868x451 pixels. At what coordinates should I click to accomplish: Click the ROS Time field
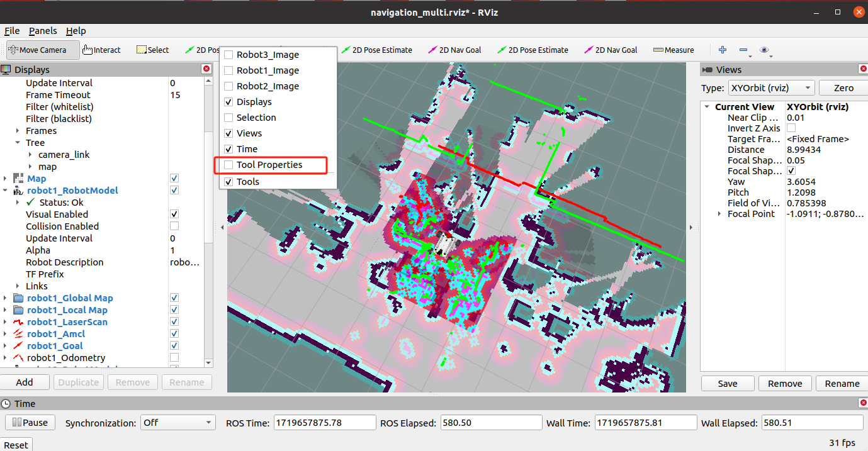tap(325, 423)
